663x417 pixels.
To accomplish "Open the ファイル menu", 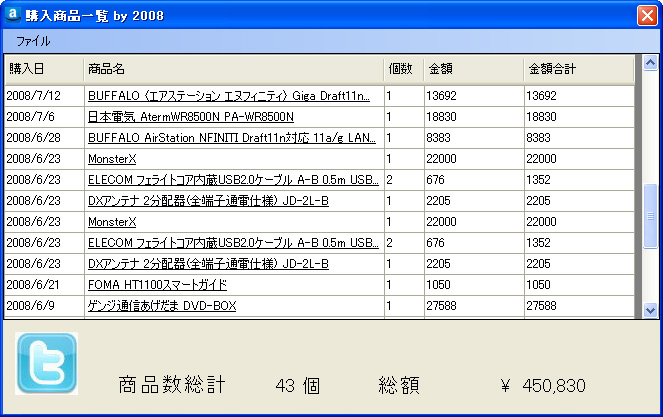I will 33,41.
